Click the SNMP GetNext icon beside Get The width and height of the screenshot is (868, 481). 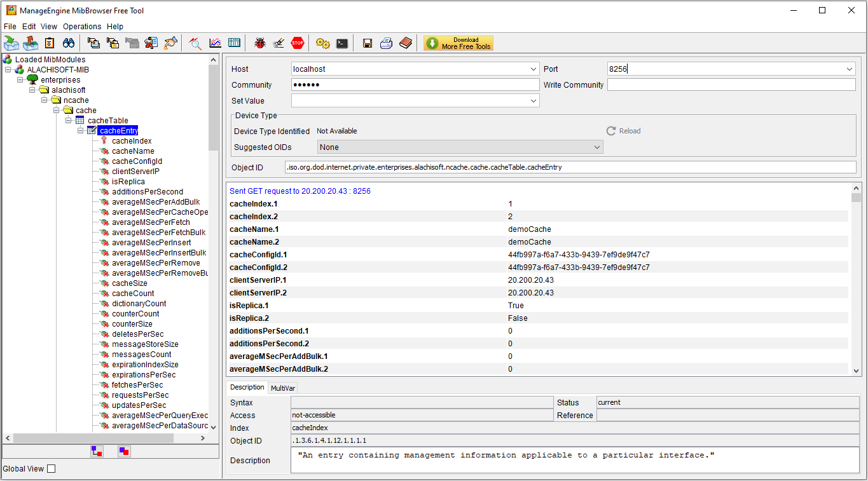pyautogui.click(x=113, y=43)
